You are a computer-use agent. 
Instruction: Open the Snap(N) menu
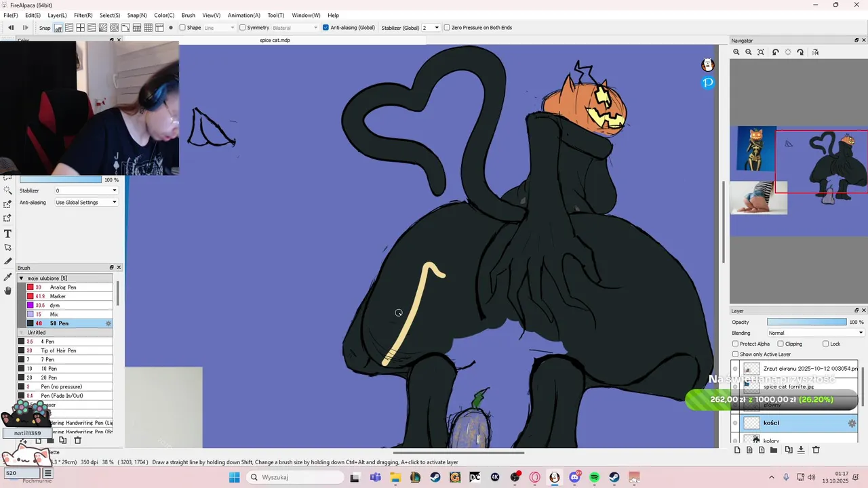coord(137,15)
